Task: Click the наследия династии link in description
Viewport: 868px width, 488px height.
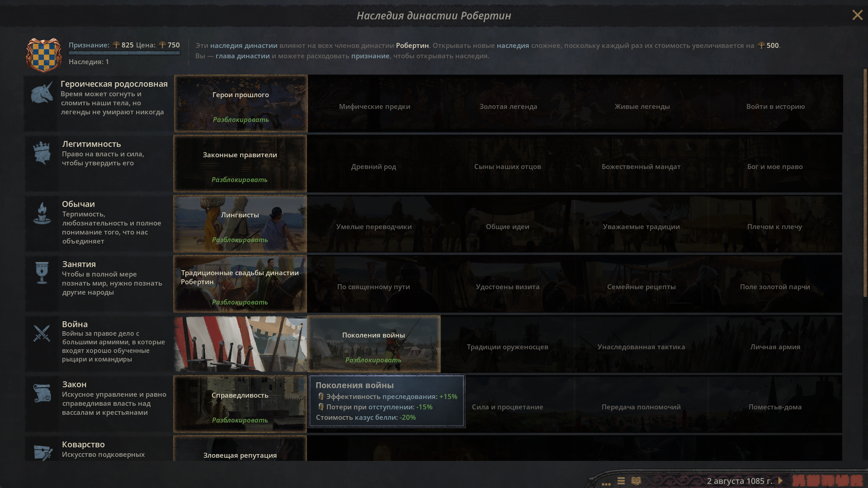Action: (244, 46)
